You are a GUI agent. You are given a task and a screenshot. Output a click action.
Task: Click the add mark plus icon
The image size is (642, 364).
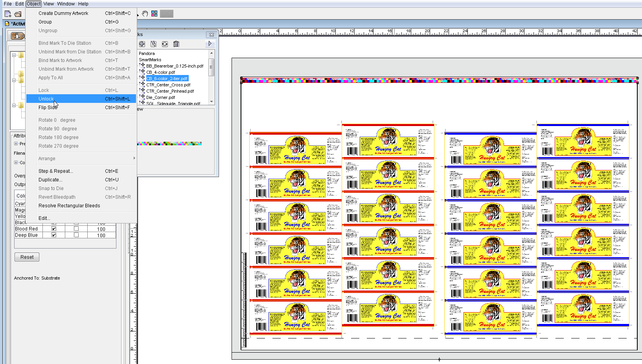(142, 44)
